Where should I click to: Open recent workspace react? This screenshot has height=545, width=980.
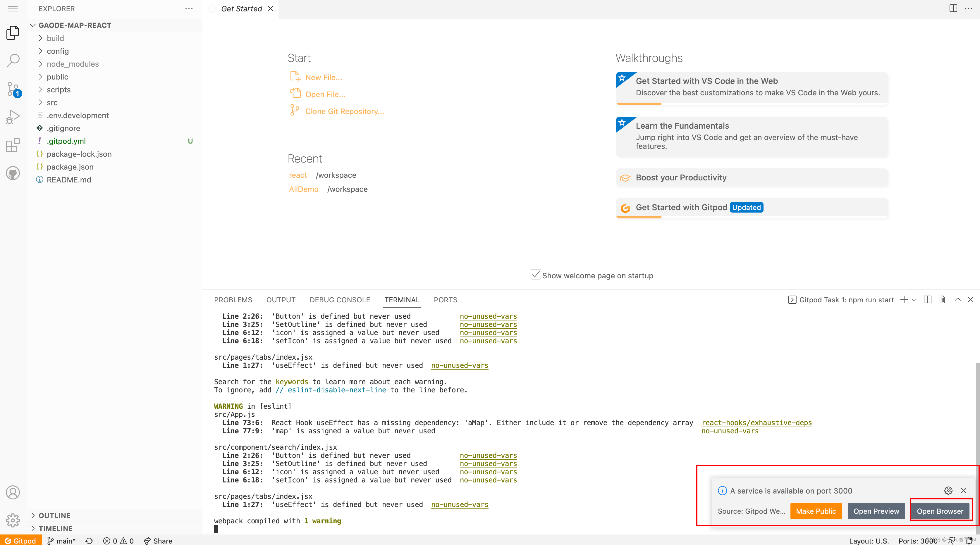298,175
